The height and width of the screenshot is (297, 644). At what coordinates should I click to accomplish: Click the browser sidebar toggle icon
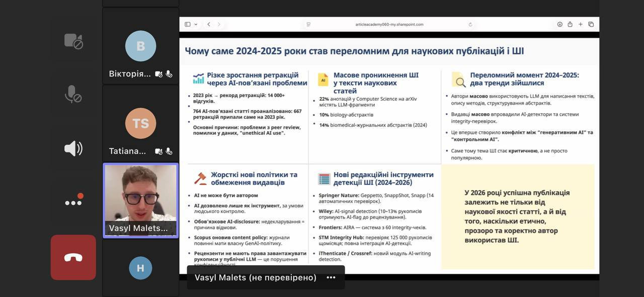pyautogui.click(x=187, y=24)
